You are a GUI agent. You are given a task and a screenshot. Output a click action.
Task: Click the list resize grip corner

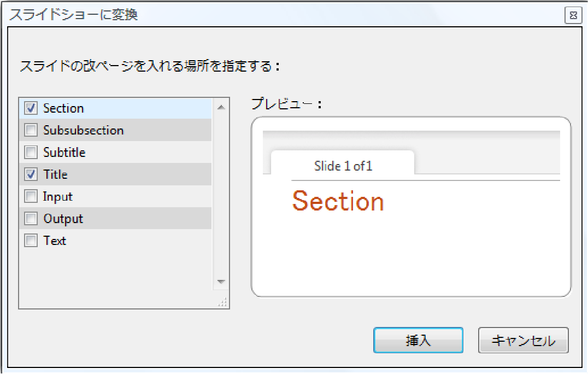223,302
